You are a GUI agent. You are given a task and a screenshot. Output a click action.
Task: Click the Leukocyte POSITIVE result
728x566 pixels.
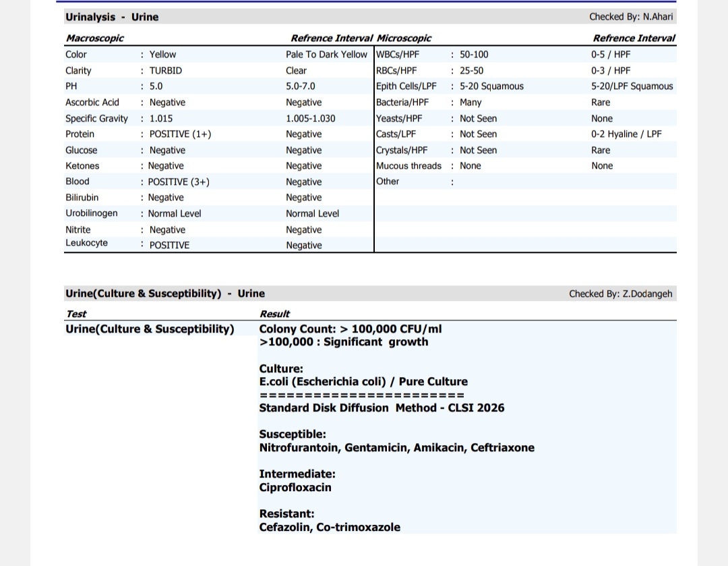[x=169, y=246]
